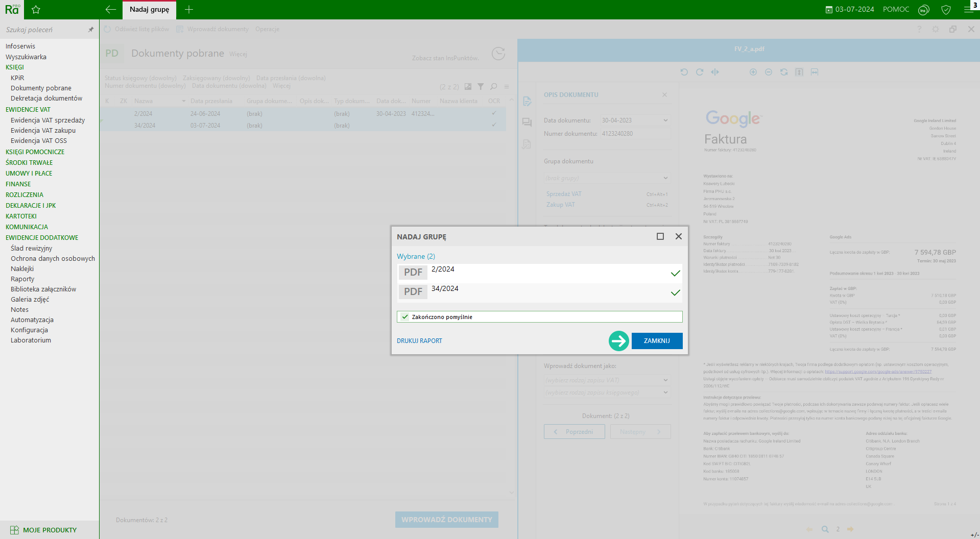Maximize the Nadaj grupę dialog
The height and width of the screenshot is (539, 980).
click(660, 236)
